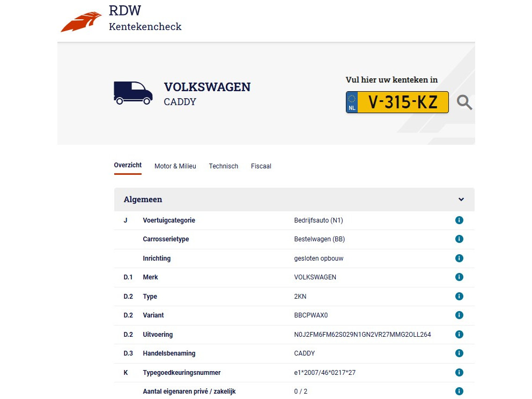This screenshot has height=399, width=532.
Task: Click the Variant value 'BBCPWAX0'
Action: [x=311, y=315]
